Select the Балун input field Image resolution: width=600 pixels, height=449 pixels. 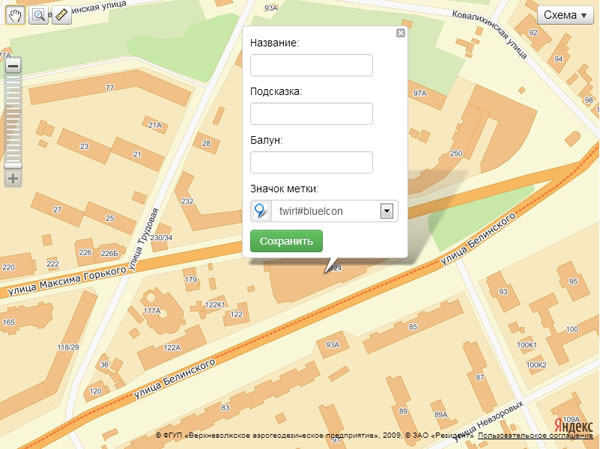[311, 162]
